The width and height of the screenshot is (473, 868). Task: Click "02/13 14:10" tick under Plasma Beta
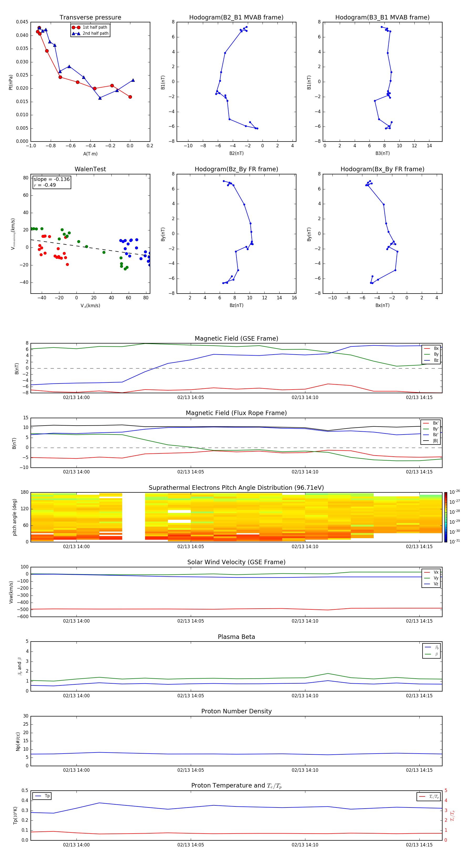[x=305, y=696]
